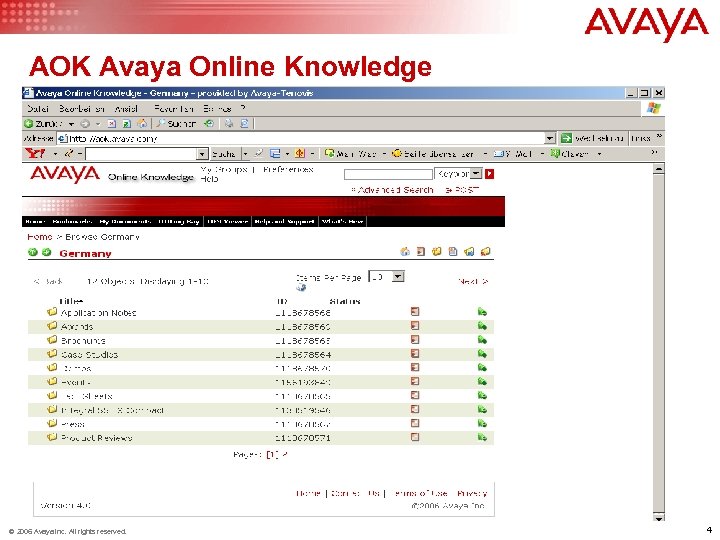Screen dimensions: 720x540
Task: Click the folder icon beside Case Studies
Action: [x=52, y=354]
